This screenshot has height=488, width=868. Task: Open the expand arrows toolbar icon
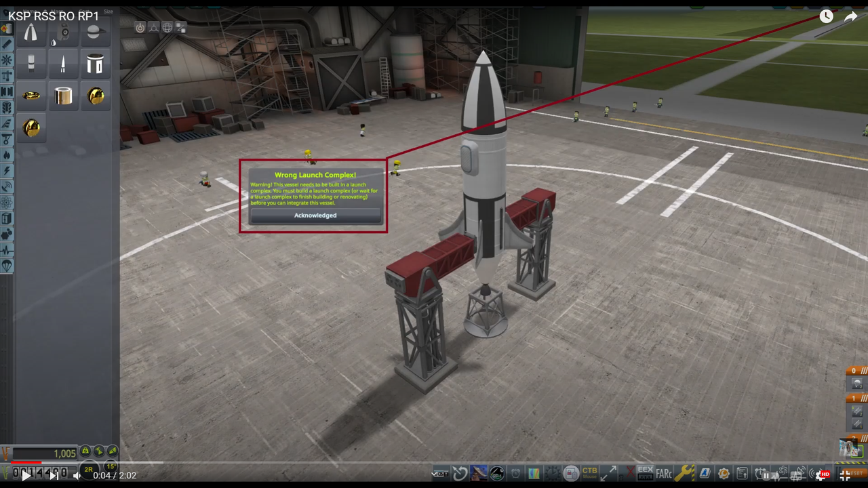click(608, 473)
